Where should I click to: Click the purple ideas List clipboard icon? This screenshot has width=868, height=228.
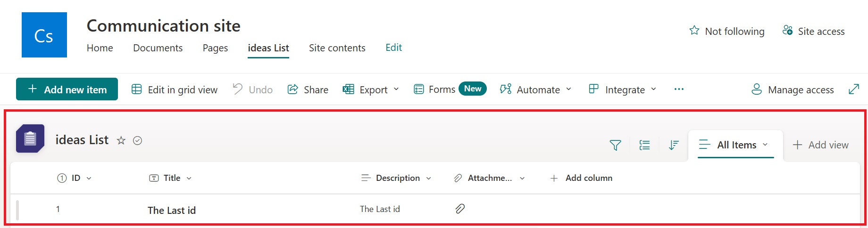pyautogui.click(x=30, y=139)
